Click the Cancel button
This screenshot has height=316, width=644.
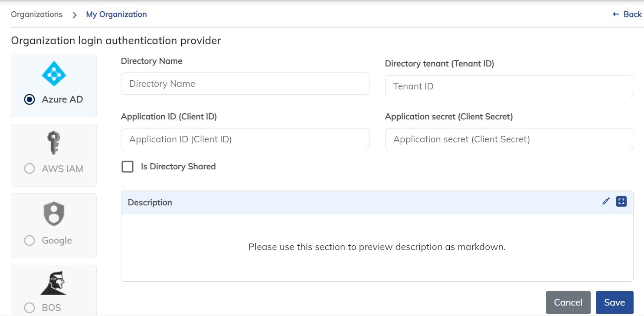[x=568, y=303]
